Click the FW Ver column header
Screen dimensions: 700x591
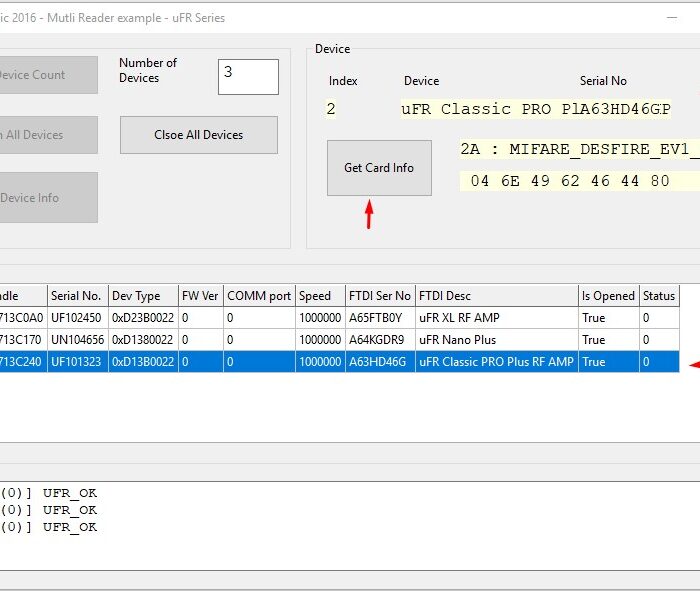click(201, 296)
